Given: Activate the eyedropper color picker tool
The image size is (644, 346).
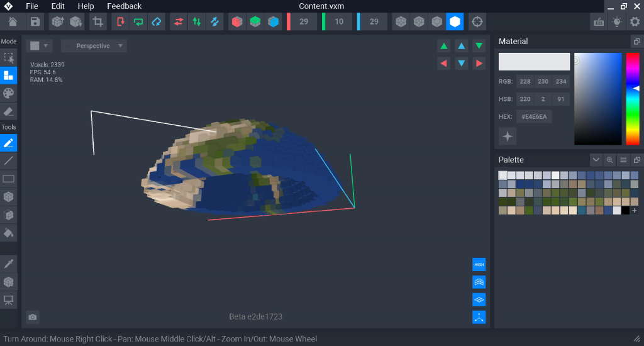Looking at the screenshot, I should pyautogui.click(x=8, y=263).
